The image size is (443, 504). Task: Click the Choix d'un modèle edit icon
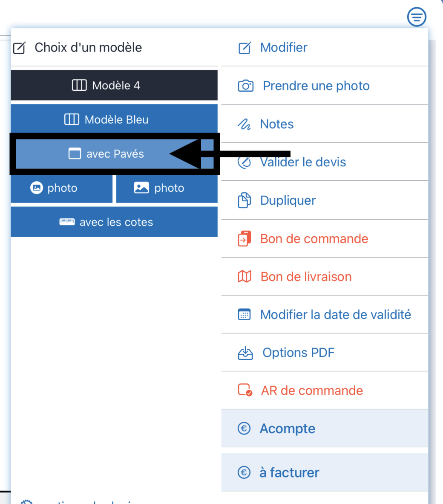19,48
